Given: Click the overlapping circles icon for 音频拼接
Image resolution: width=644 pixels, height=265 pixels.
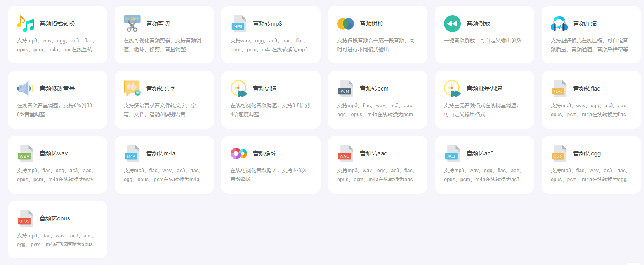Looking at the screenshot, I should (345, 24).
